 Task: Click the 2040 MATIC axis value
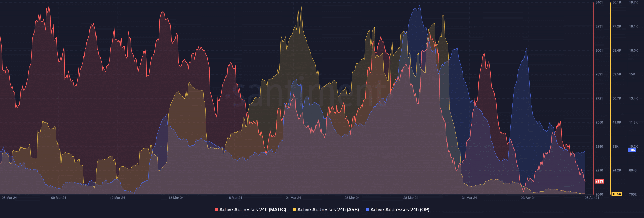tap(599, 194)
